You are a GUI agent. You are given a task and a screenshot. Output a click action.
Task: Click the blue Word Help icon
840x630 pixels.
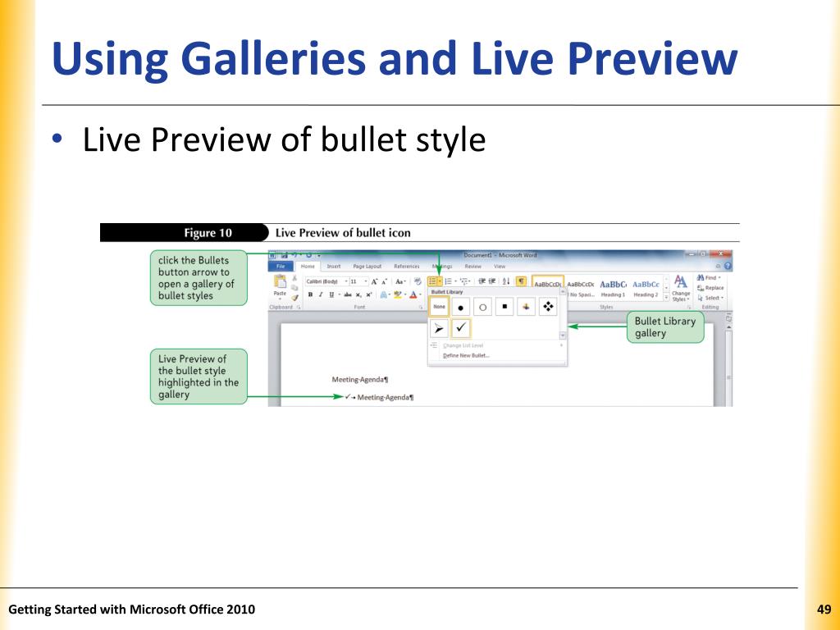point(728,266)
